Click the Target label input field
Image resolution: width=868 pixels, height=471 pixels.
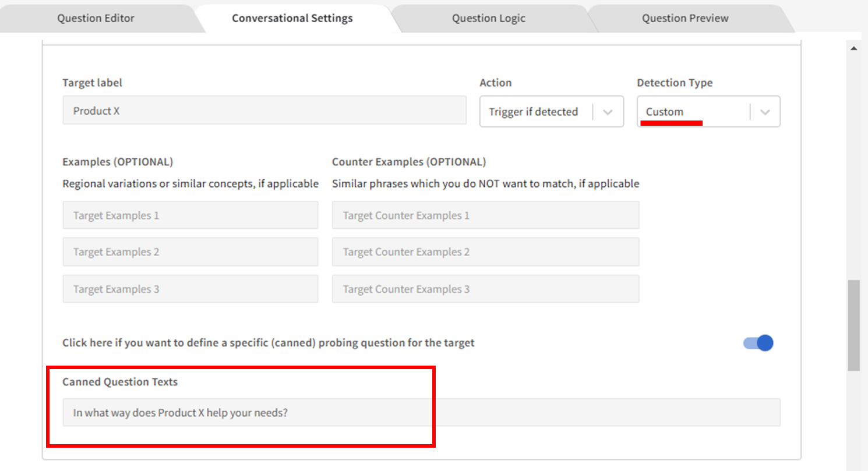264,111
